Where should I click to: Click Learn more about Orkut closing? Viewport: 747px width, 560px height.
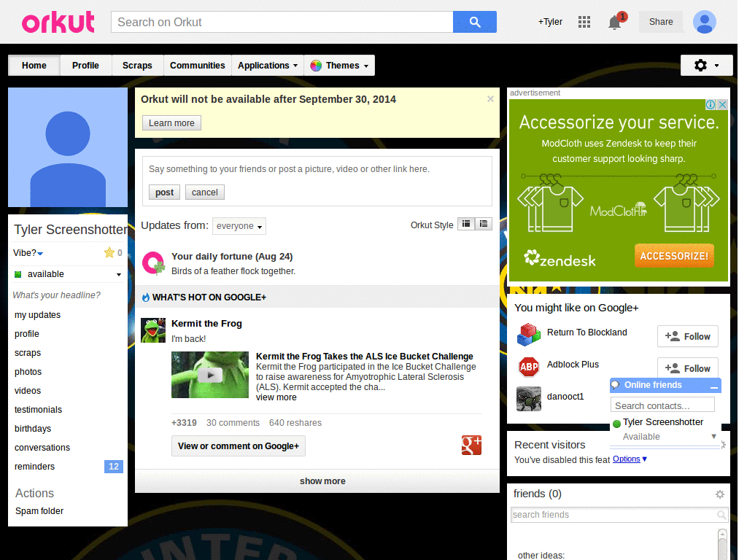coord(171,122)
